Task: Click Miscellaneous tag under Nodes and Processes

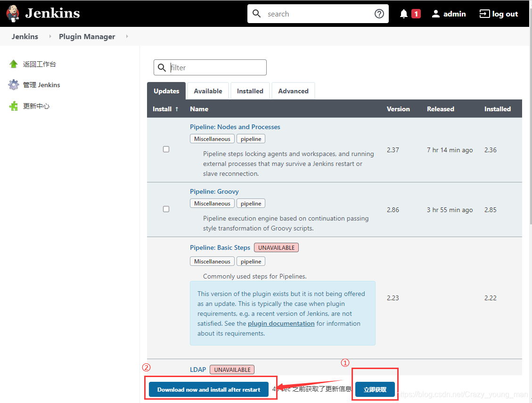Action: 212,139
